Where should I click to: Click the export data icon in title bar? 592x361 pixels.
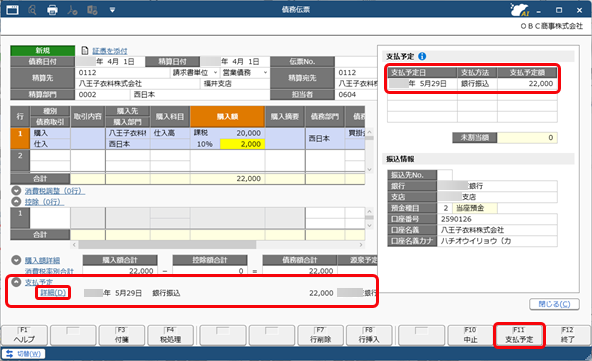point(92,10)
